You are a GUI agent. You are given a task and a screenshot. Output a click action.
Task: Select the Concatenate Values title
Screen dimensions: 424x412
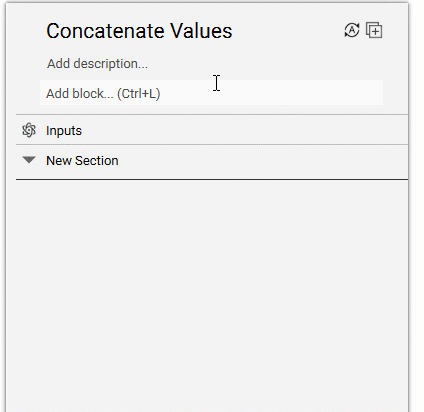139,31
